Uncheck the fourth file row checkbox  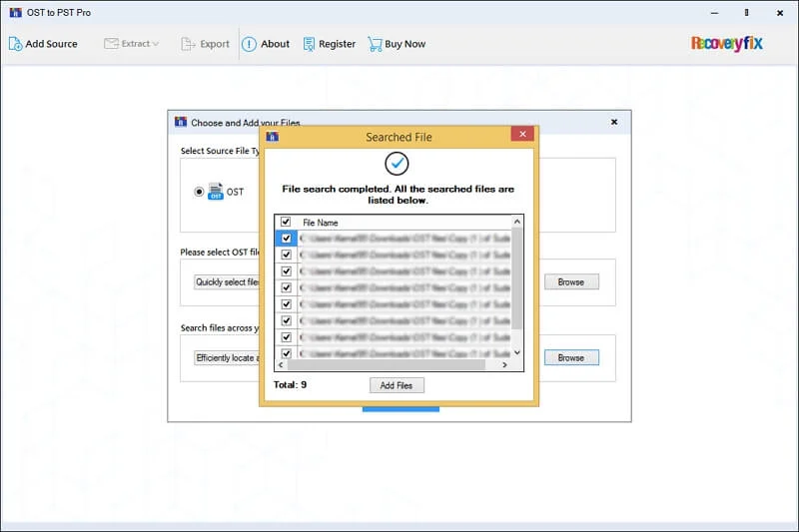click(x=287, y=287)
